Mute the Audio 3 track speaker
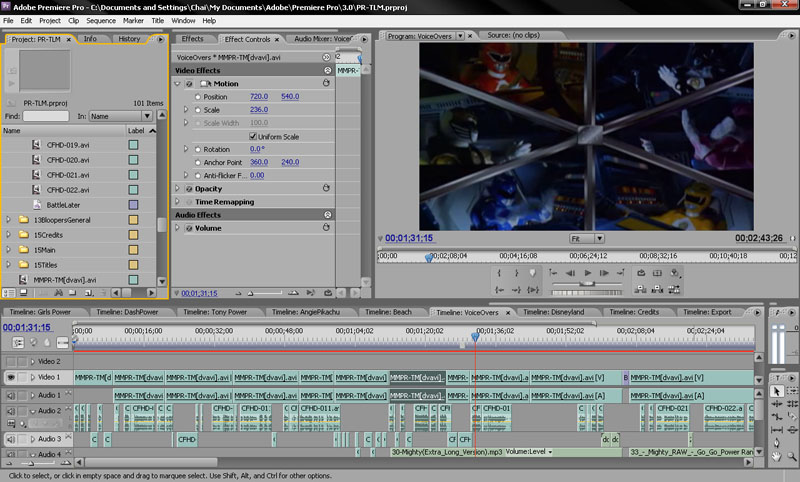The image size is (800, 482). click(x=11, y=439)
